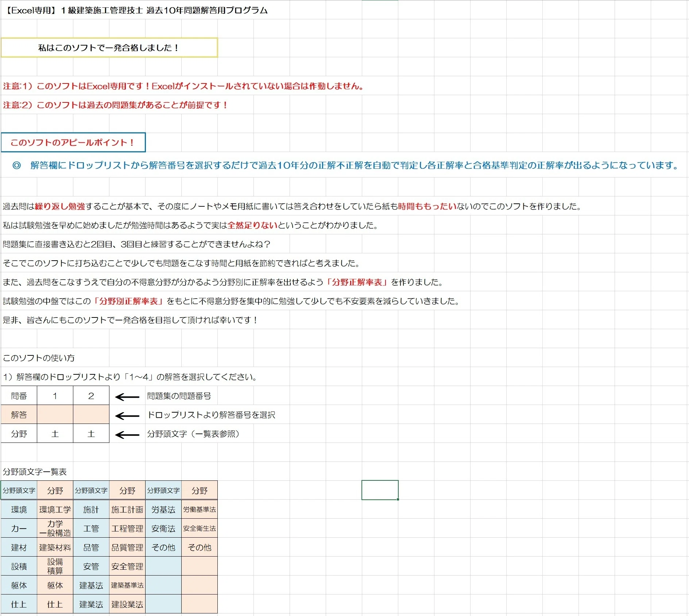Click the yellow box '私はこのソフトで一発合格しました！'

[x=109, y=48]
